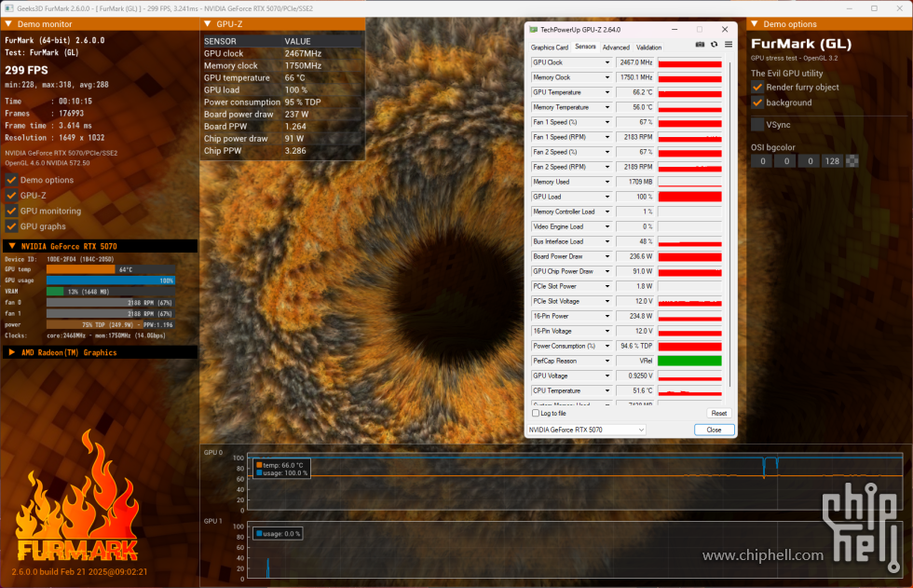Screen dimensions: 913x588
Task: Click the GPU-Z sensors vertical scrollbar
Action: 729,225
